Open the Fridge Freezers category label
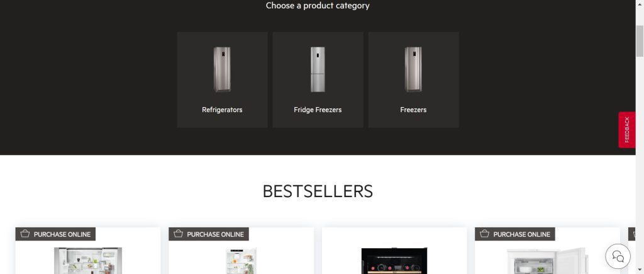 pyautogui.click(x=318, y=110)
